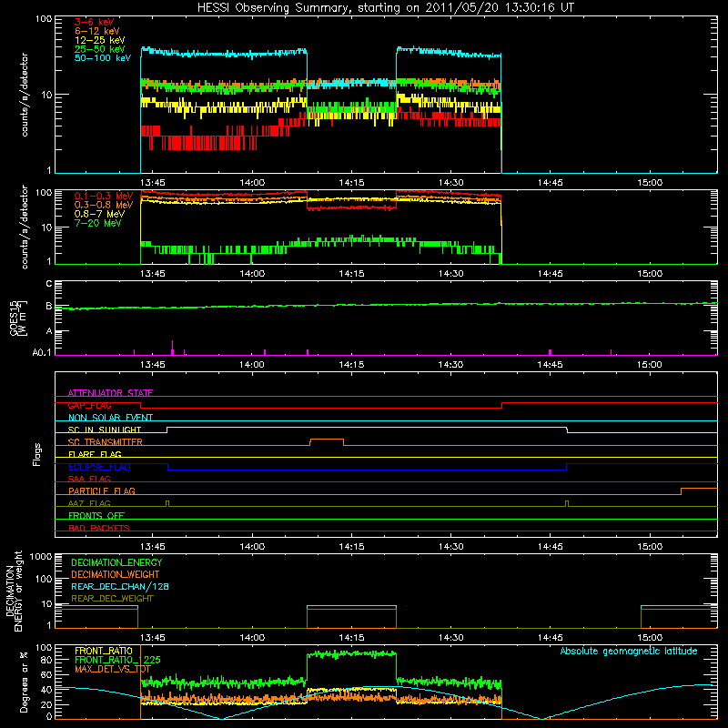Select the BAD_PACKETS flag label
The height and width of the screenshot is (728, 728).
click(x=99, y=528)
